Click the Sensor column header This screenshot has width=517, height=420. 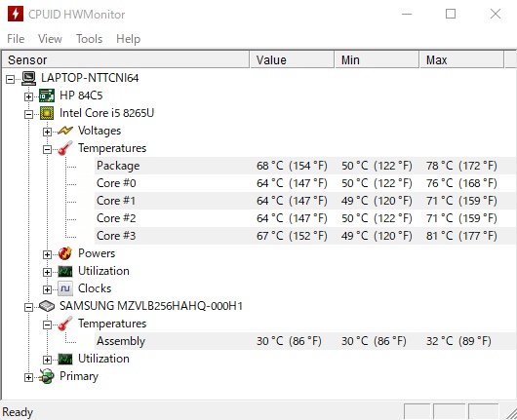pos(125,60)
